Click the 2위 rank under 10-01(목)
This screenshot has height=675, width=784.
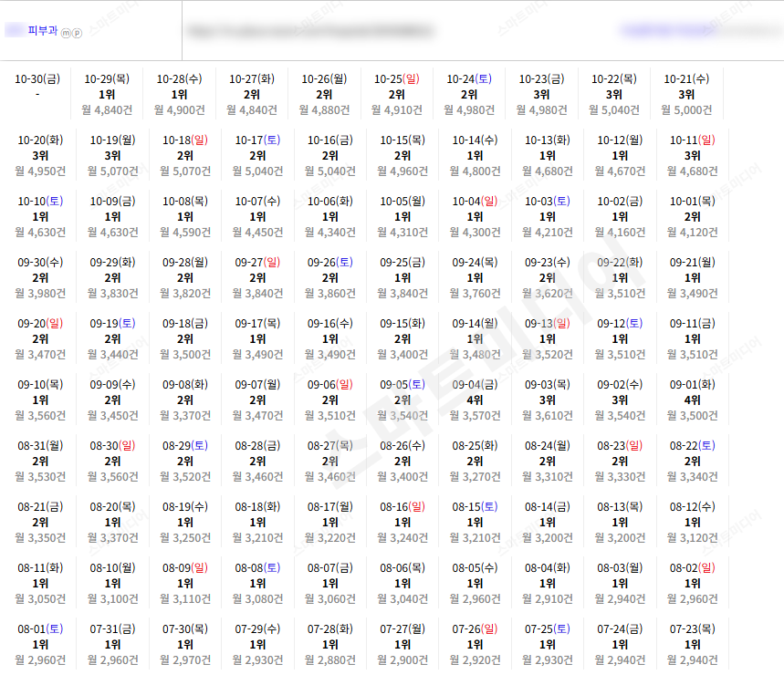pyautogui.click(x=693, y=216)
